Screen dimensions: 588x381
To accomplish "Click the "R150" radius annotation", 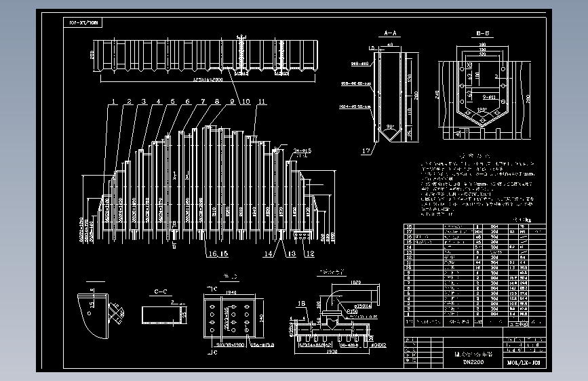I will click(352, 311).
